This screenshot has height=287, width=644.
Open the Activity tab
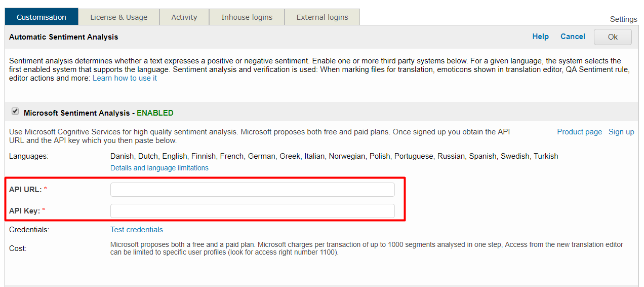pyautogui.click(x=184, y=17)
